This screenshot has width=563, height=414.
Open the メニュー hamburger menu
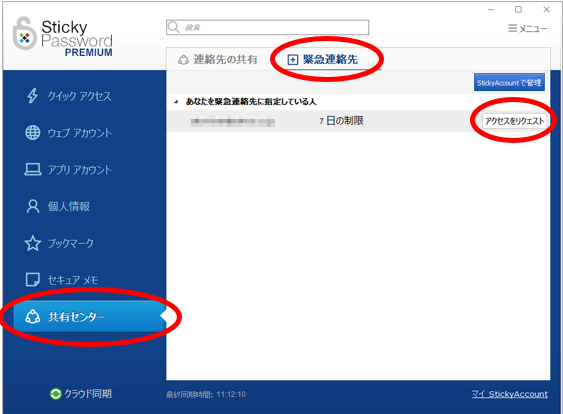[528, 28]
